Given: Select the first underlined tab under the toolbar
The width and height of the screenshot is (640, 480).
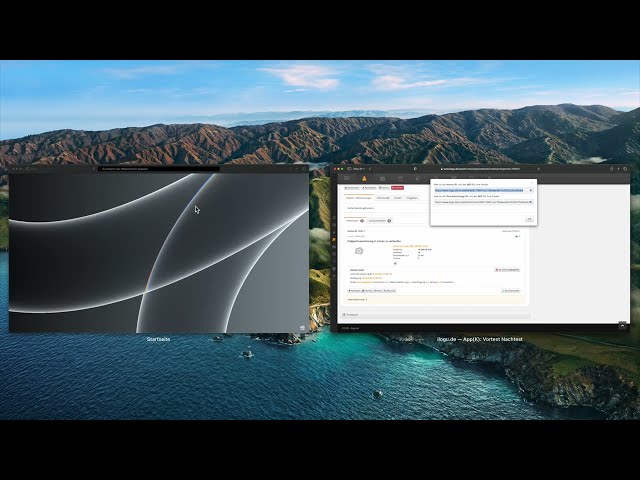Looking at the screenshot, I should point(360,198).
